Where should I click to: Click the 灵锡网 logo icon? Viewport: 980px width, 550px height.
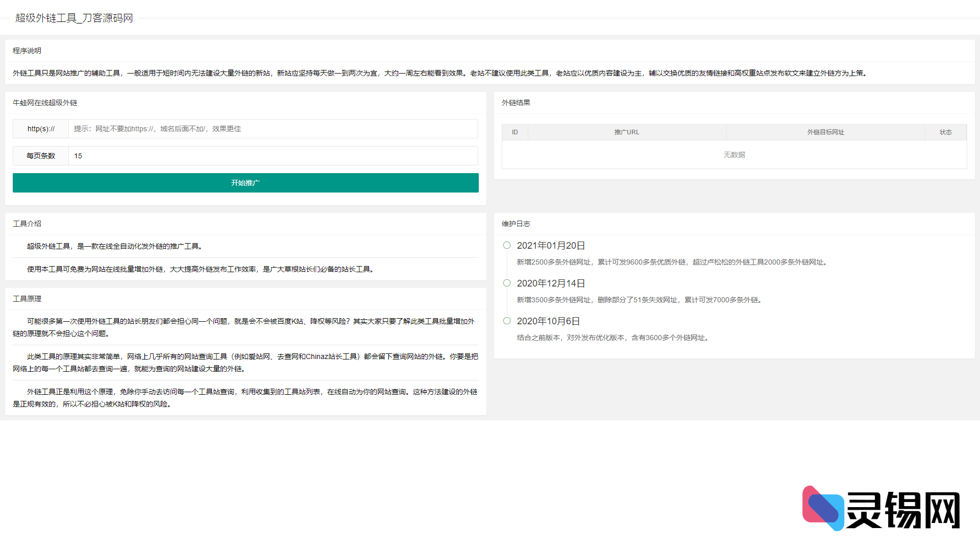tap(823, 508)
